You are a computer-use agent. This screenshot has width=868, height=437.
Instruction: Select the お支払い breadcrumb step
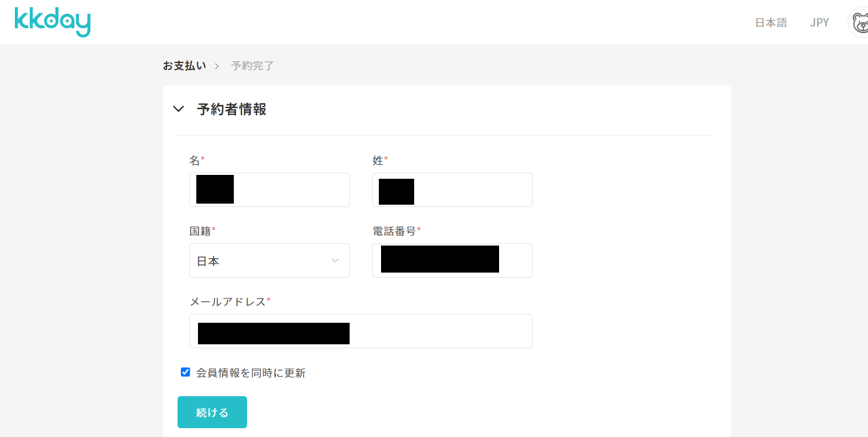click(184, 66)
